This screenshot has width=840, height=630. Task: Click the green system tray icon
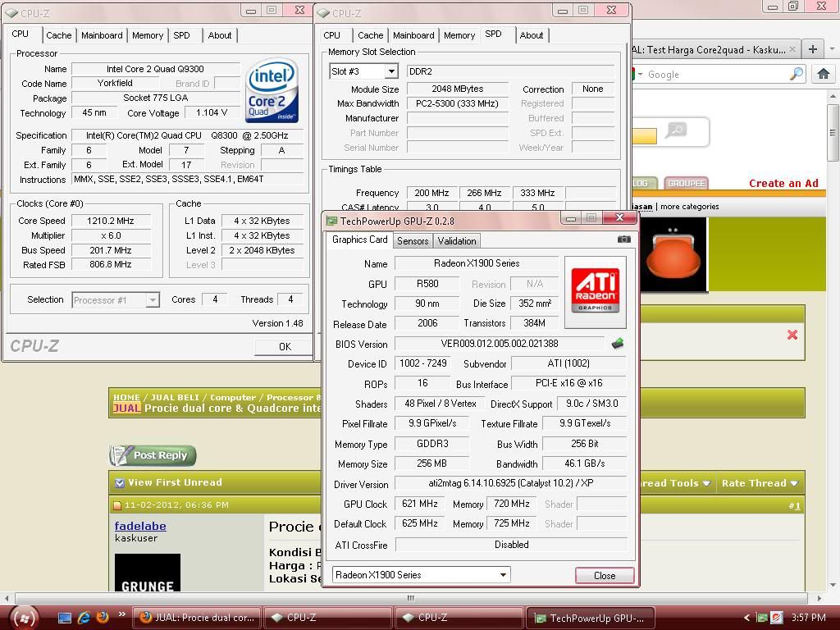[x=762, y=618]
